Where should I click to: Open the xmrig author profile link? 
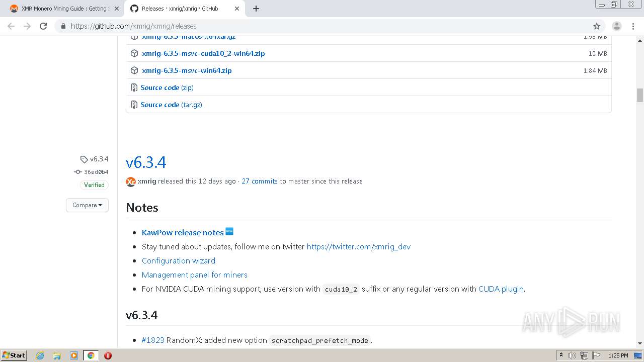pos(147,181)
